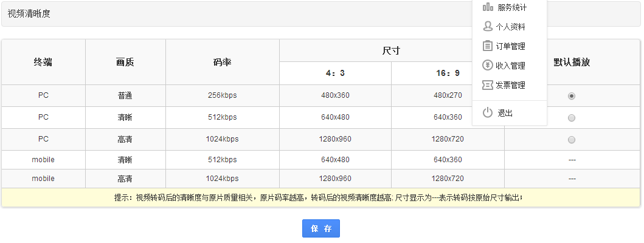
Task: Select default-play radio for PC 普通 256kbps
Action: click(572, 96)
